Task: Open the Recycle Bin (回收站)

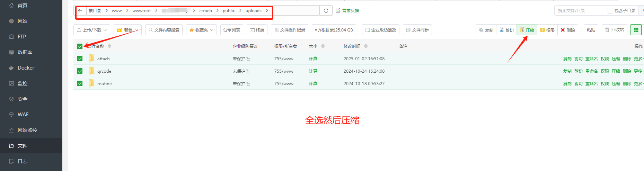Action: click(615, 30)
